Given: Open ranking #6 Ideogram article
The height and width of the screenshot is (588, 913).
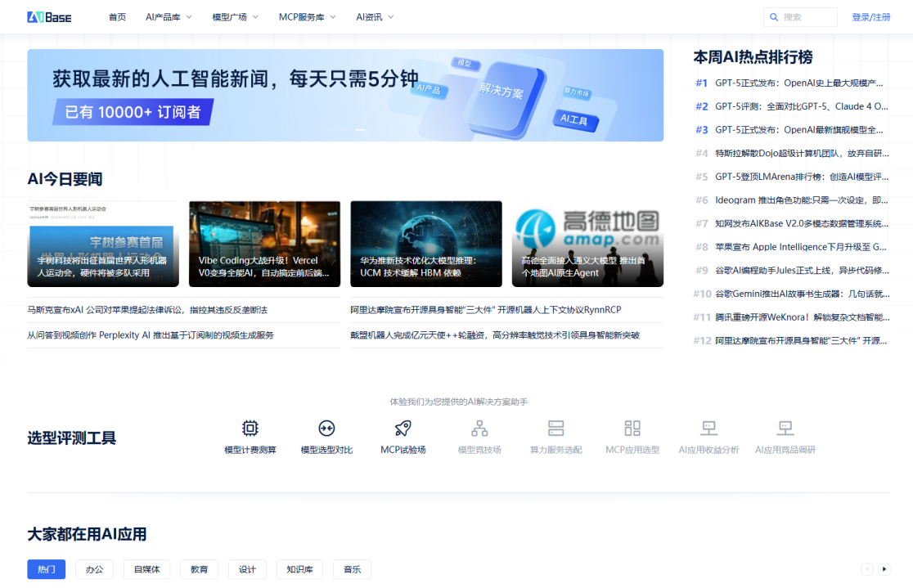Looking at the screenshot, I should (x=792, y=200).
